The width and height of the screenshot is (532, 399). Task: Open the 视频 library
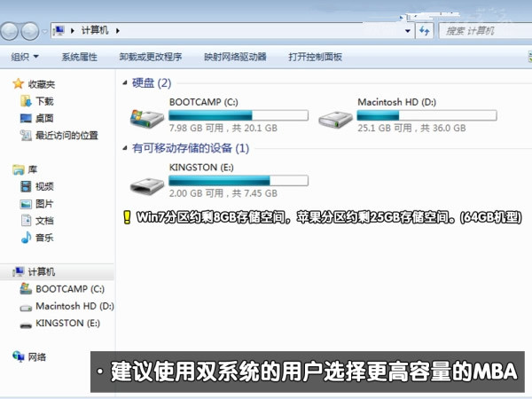(x=44, y=186)
